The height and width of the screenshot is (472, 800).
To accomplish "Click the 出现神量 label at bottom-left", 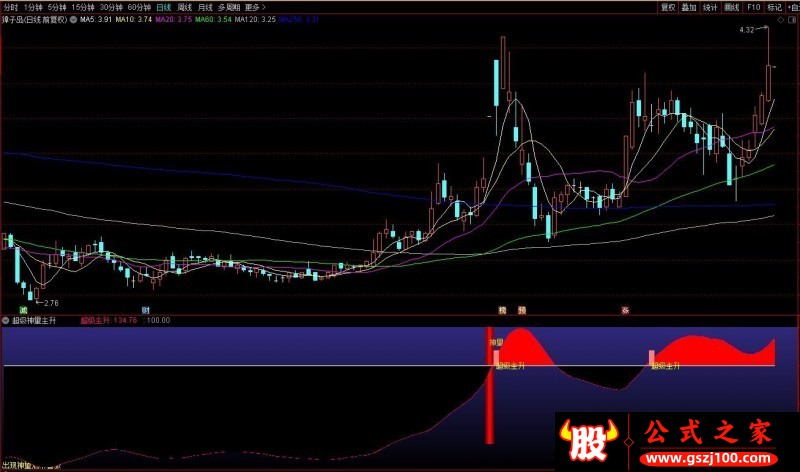I will pos(17,465).
